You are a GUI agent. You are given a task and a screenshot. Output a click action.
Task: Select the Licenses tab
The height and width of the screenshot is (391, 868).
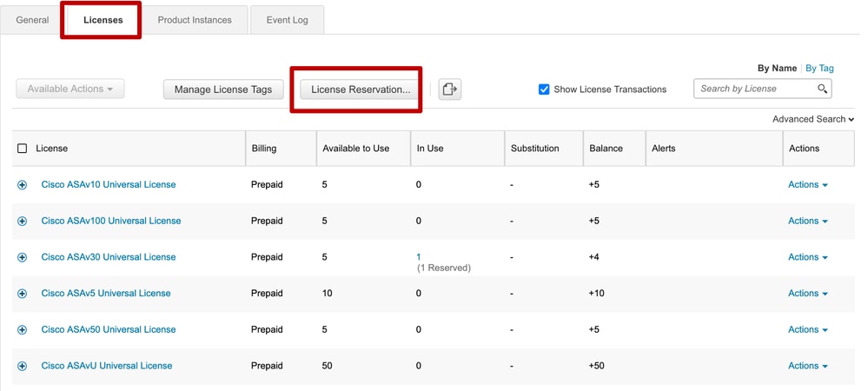click(103, 20)
